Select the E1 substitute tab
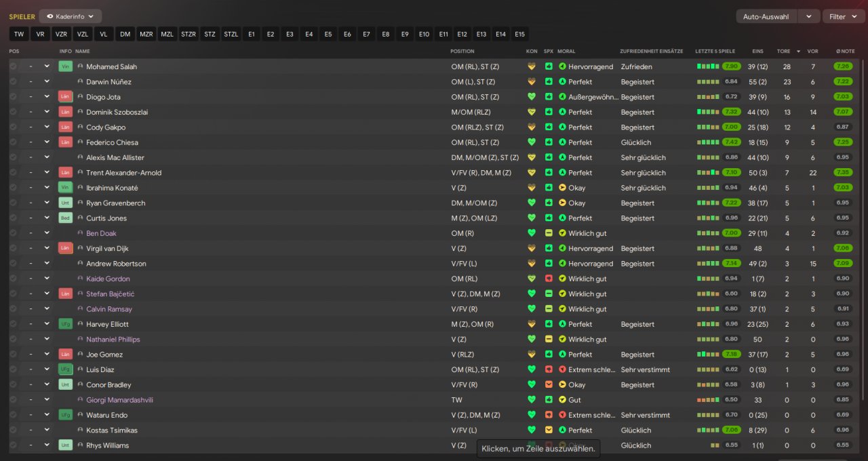Image resolution: width=868 pixels, height=461 pixels. point(252,34)
